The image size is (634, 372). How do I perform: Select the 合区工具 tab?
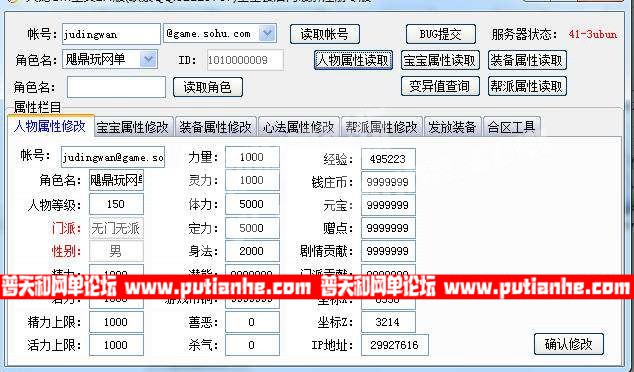coord(511,127)
